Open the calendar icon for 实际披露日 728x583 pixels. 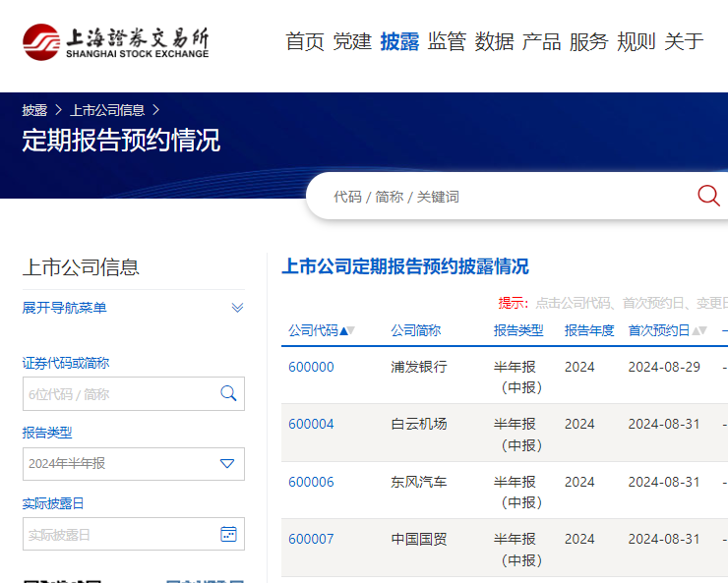[x=228, y=534]
